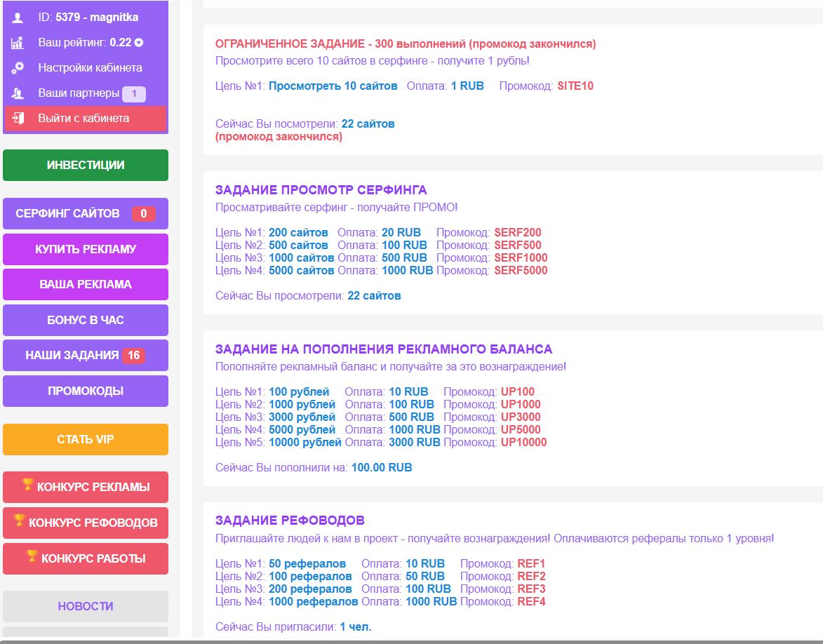Click promo code REF2

point(531,576)
